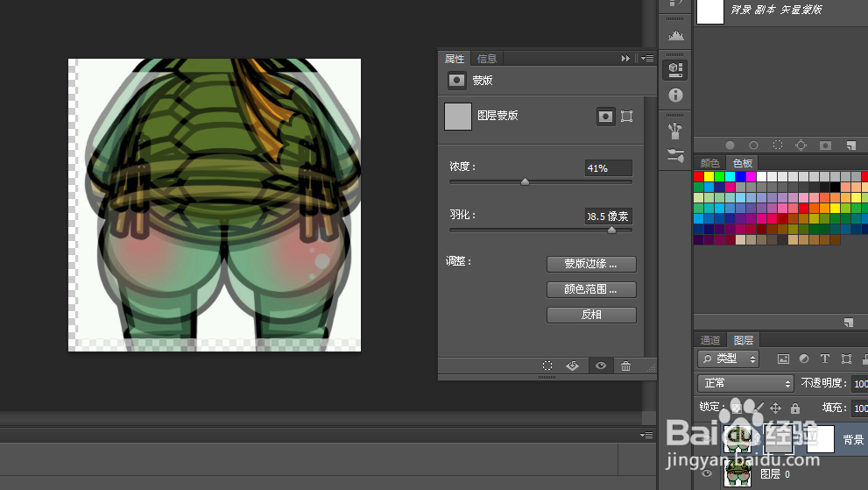Open the Properties panel dock icon
The height and width of the screenshot is (490, 868).
click(x=675, y=69)
